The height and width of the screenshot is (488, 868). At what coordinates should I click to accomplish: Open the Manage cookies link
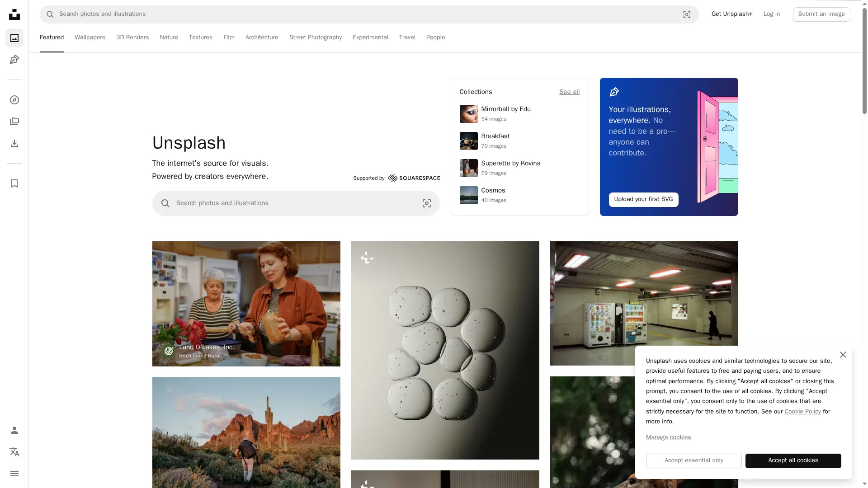[668, 437]
